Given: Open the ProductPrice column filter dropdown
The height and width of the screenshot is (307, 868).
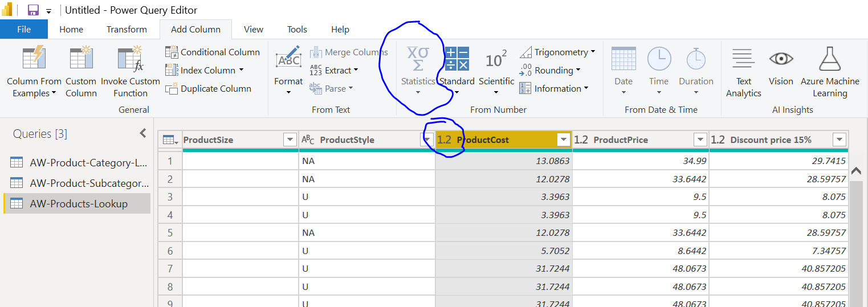Looking at the screenshot, I should point(700,140).
